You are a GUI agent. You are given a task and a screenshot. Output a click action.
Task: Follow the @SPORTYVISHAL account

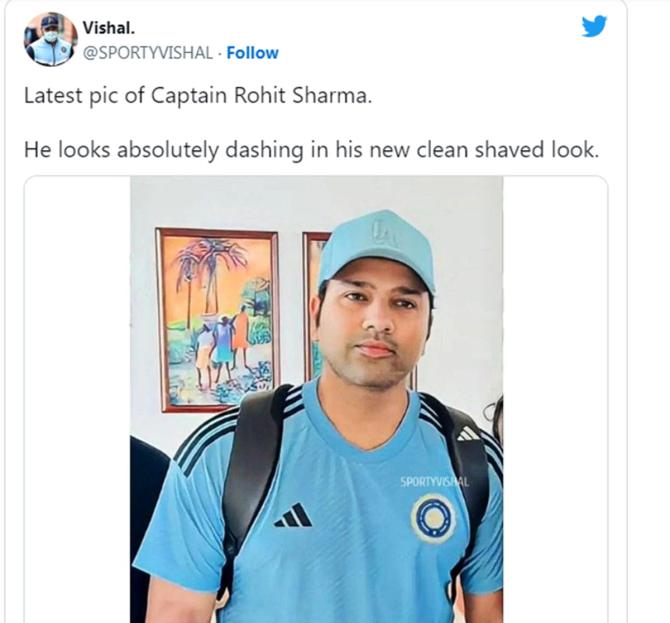coord(253,53)
